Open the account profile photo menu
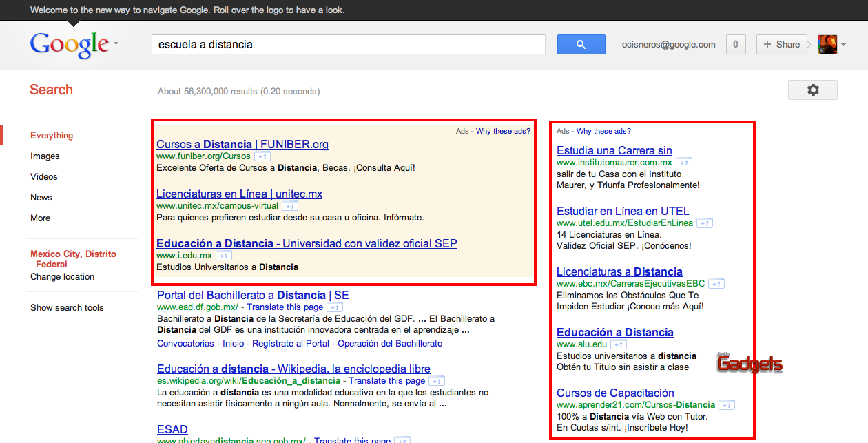The image size is (868, 443). tap(831, 45)
